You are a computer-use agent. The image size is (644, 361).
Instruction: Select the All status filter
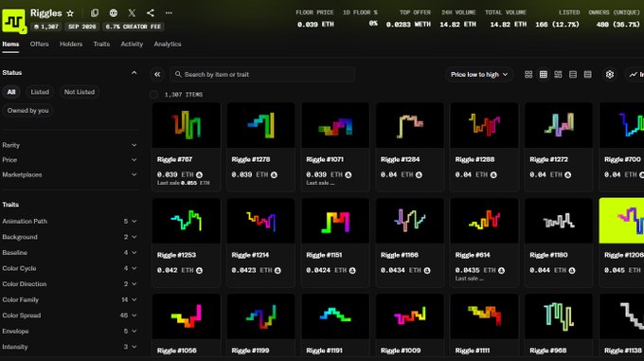(11, 92)
